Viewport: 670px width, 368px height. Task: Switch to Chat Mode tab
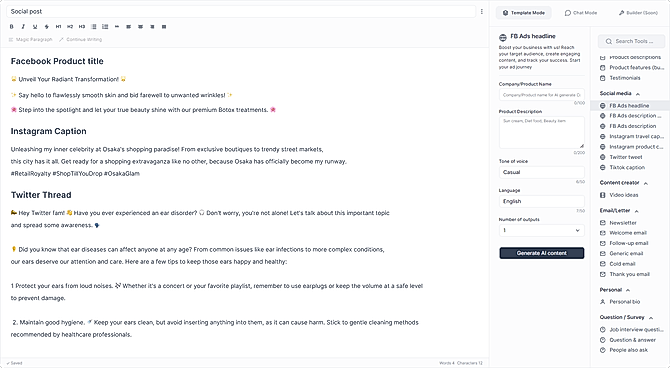pos(581,13)
